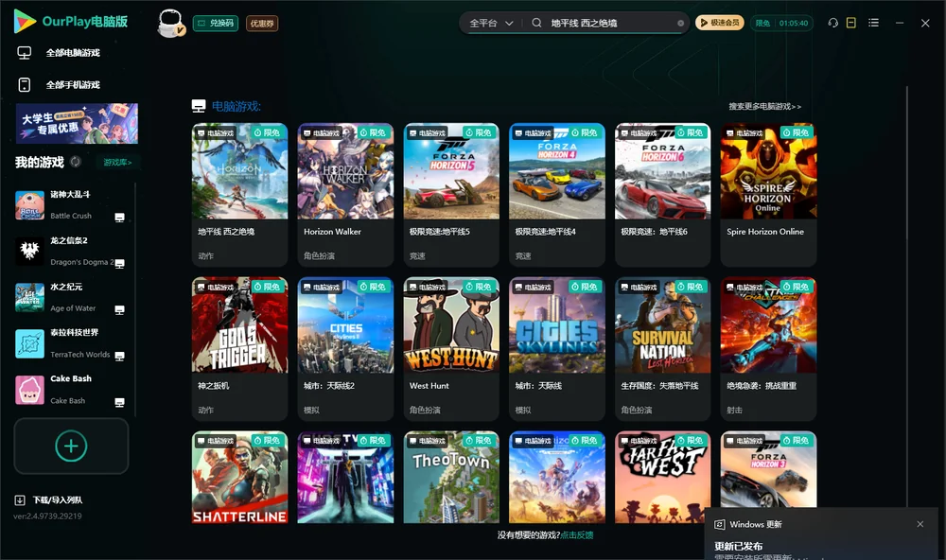Click the 诸神大乱斗 game title
The image size is (946, 560).
[70, 194]
